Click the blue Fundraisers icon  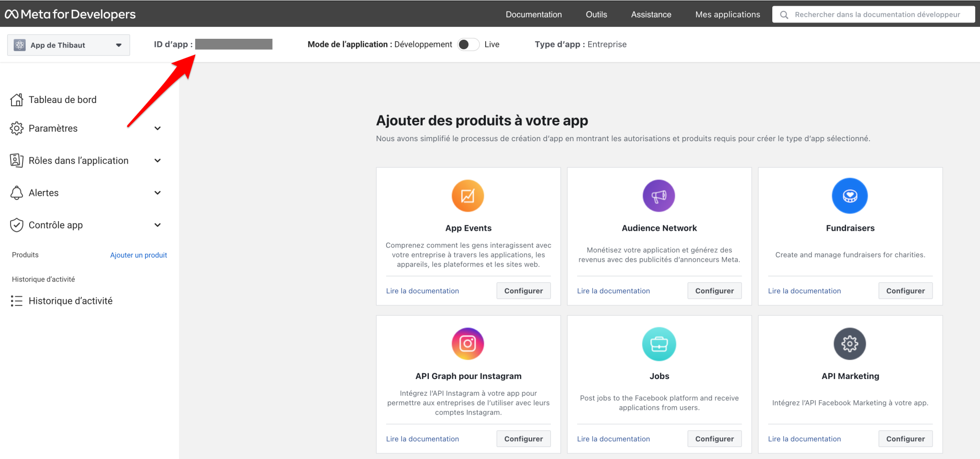pos(850,196)
